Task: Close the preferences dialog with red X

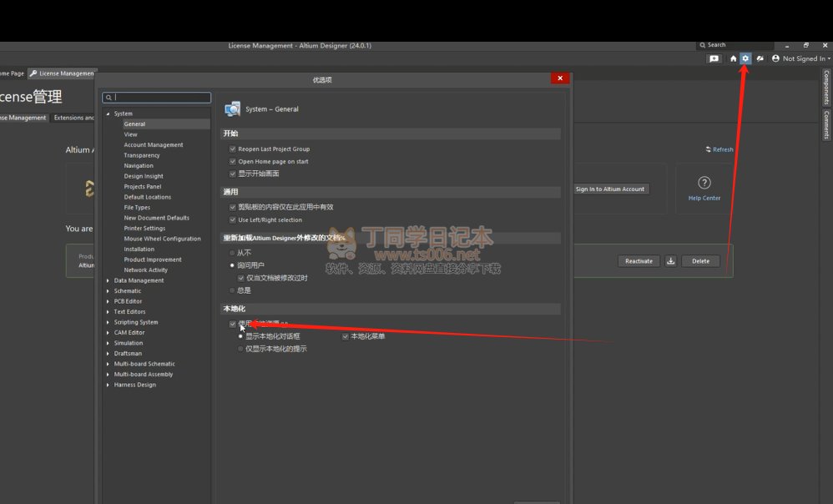Action: (x=559, y=78)
